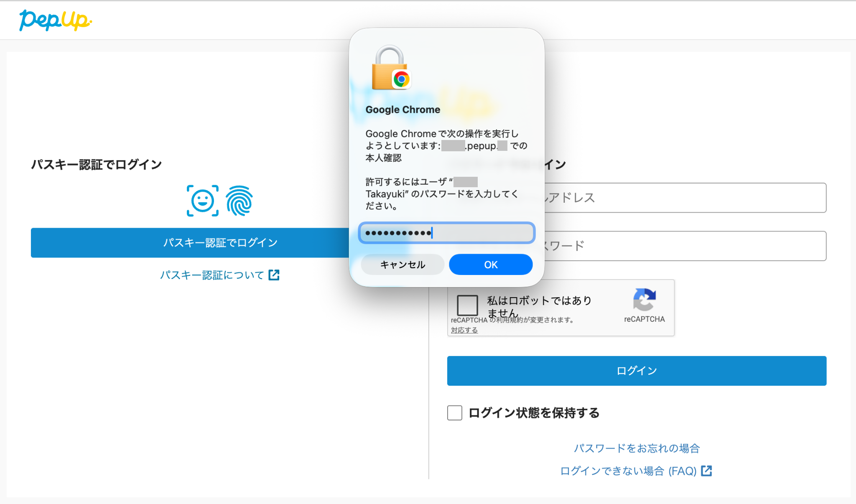The image size is (856, 504).
Task: Click the 本人確認 text in dialog
Action: click(x=383, y=158)
